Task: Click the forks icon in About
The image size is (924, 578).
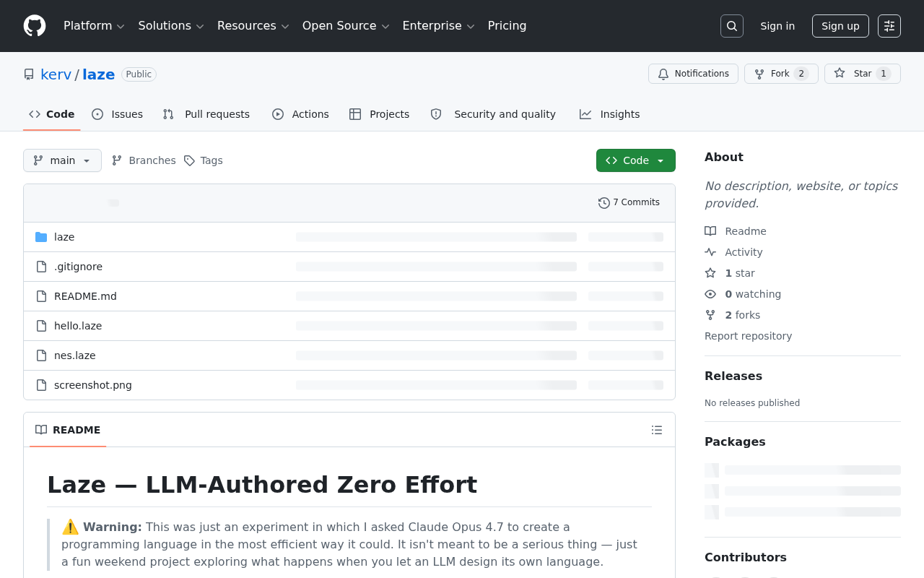Action: [x=710, y=315]
